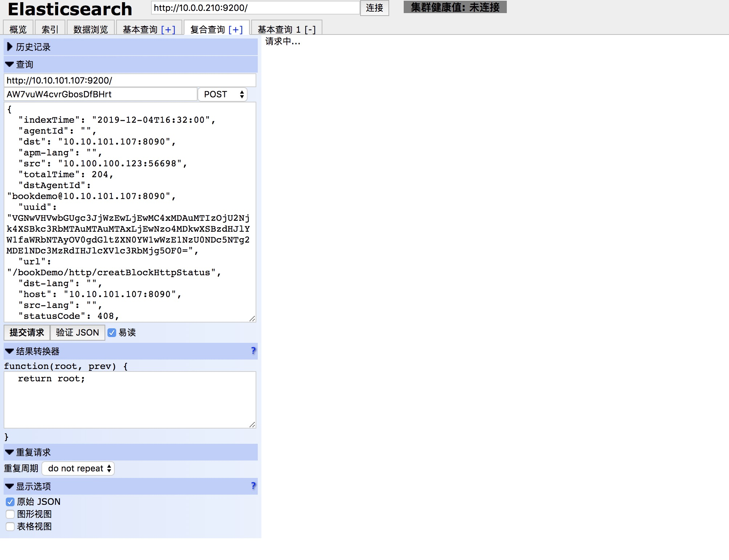Submit the request with 提交请求

(x=27, y=332)
